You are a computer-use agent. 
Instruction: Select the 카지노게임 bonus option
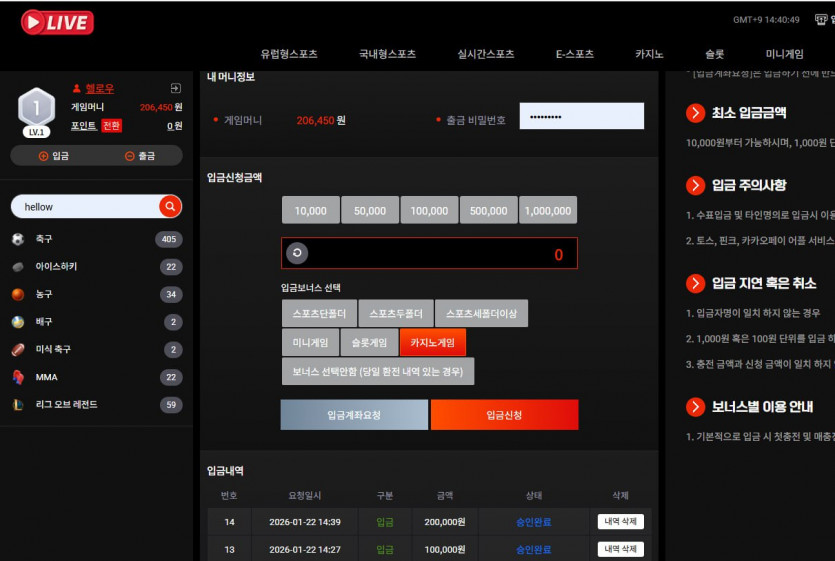(432, 343)
